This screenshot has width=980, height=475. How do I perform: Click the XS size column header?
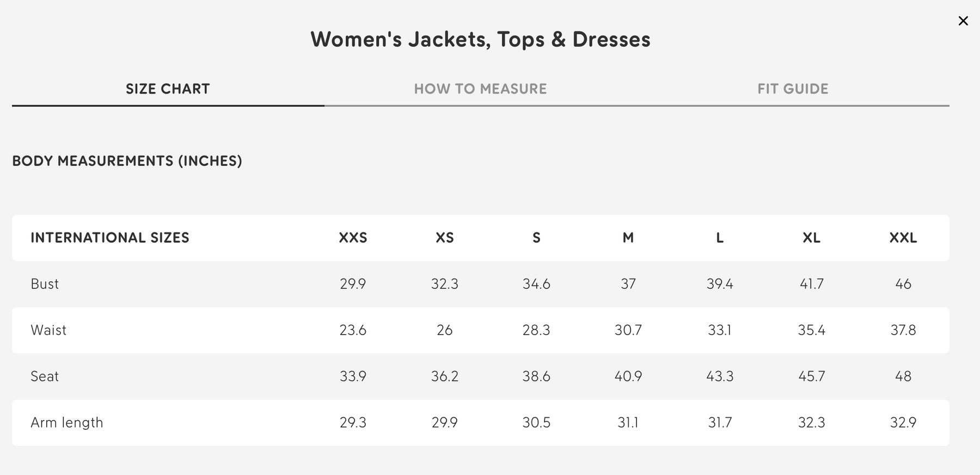445,238
